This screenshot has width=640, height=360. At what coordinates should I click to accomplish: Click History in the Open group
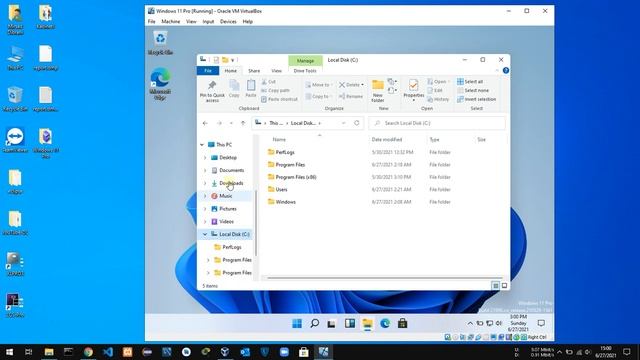(x=438, y=99)
